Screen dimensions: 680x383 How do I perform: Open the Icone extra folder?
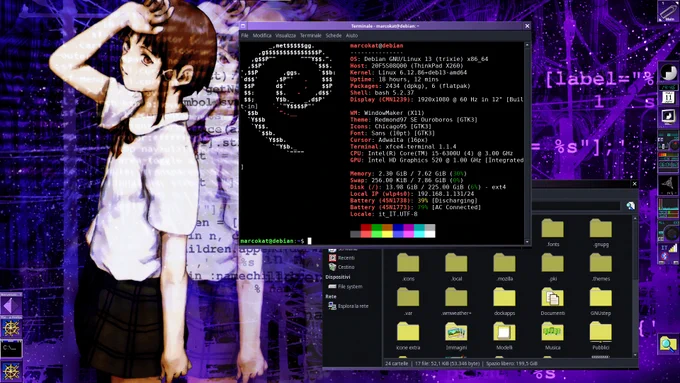408,336
